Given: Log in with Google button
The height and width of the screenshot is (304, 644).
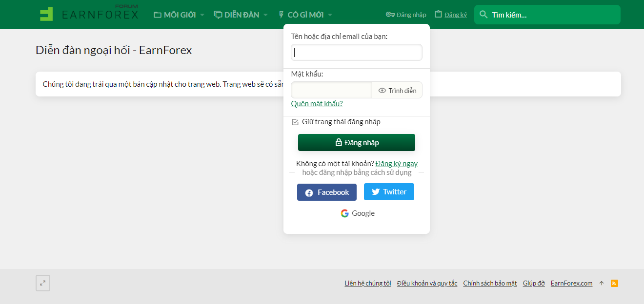Looking at the screenshot, I should point(358,213).
